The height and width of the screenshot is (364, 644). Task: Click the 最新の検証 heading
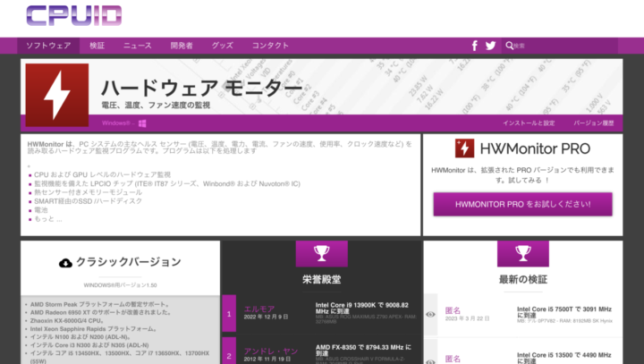(523, 280)
